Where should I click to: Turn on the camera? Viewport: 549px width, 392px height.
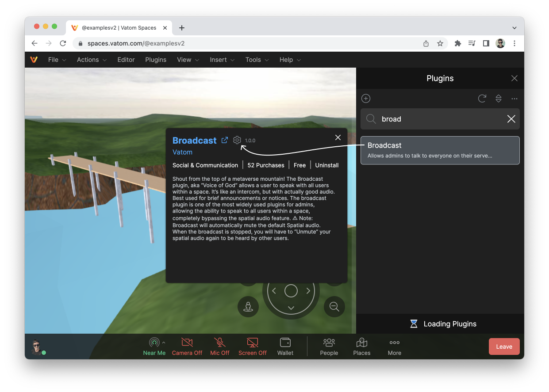[x=187, y=346]
